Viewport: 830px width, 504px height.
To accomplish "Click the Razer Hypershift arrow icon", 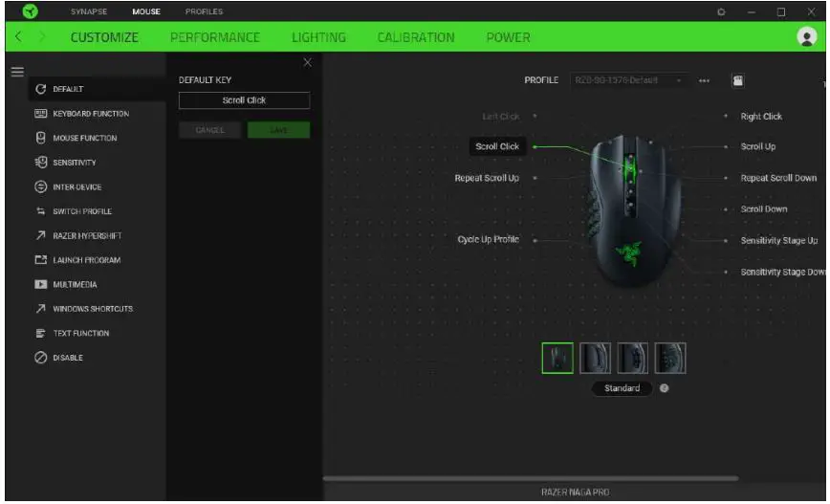I will [41, 235].
